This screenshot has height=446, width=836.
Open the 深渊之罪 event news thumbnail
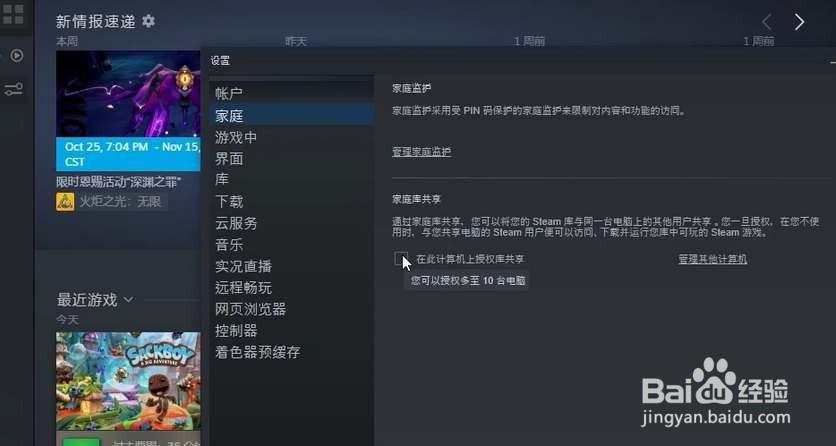tap(128, 94)
